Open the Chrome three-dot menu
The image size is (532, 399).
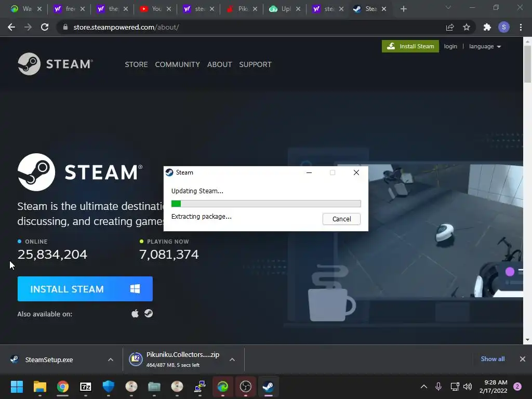(x=521, y=27)
